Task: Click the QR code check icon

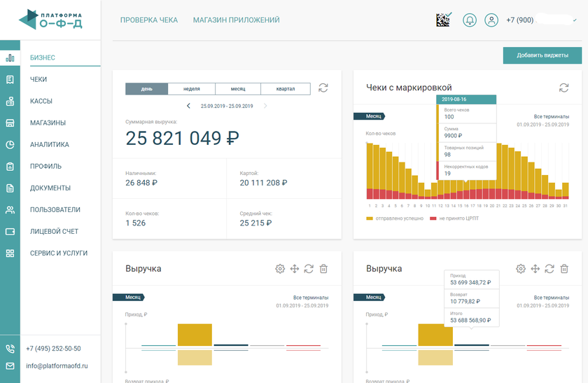Action: [x=444, y=20]
